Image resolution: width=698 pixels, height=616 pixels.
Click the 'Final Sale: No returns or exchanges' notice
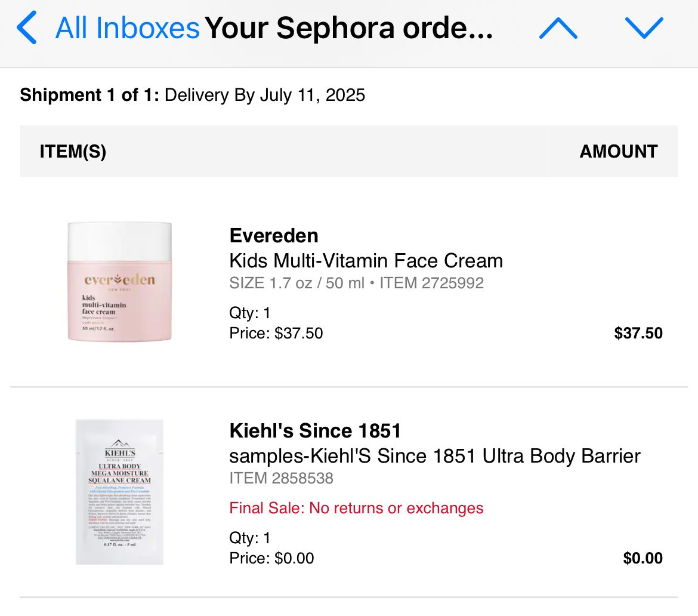[x=356, y=508]
